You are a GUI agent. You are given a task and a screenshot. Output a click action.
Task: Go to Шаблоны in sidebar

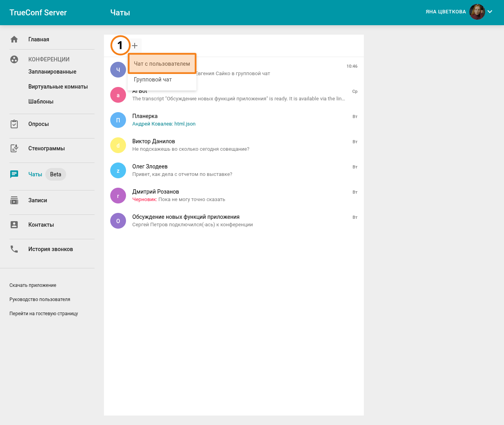41,102
